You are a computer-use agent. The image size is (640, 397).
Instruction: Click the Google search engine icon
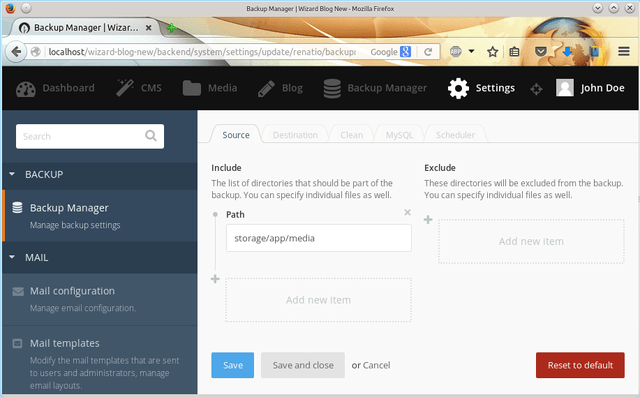pyautogui.click(x=405, y=52)
